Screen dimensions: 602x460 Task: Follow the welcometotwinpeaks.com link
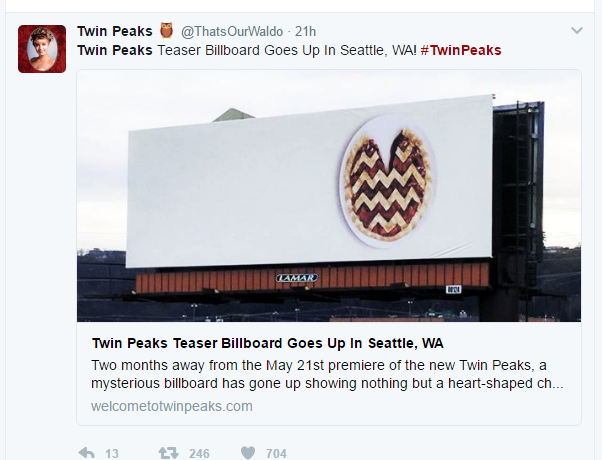point(171,406)
